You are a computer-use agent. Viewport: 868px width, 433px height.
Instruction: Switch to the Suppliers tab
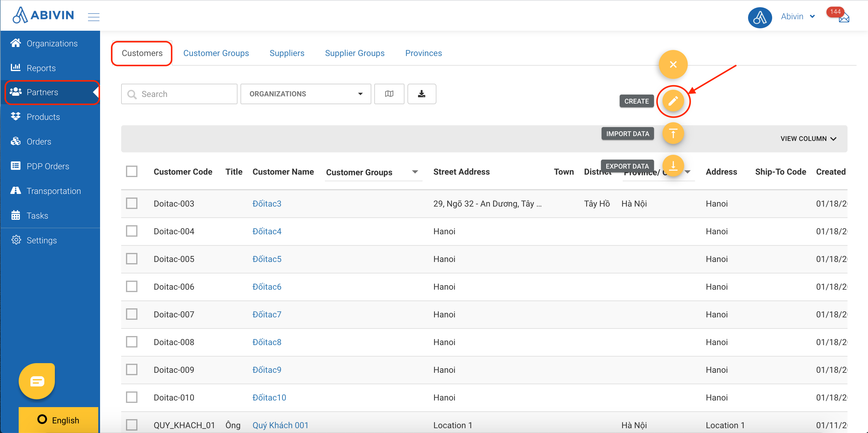point(287,53)
